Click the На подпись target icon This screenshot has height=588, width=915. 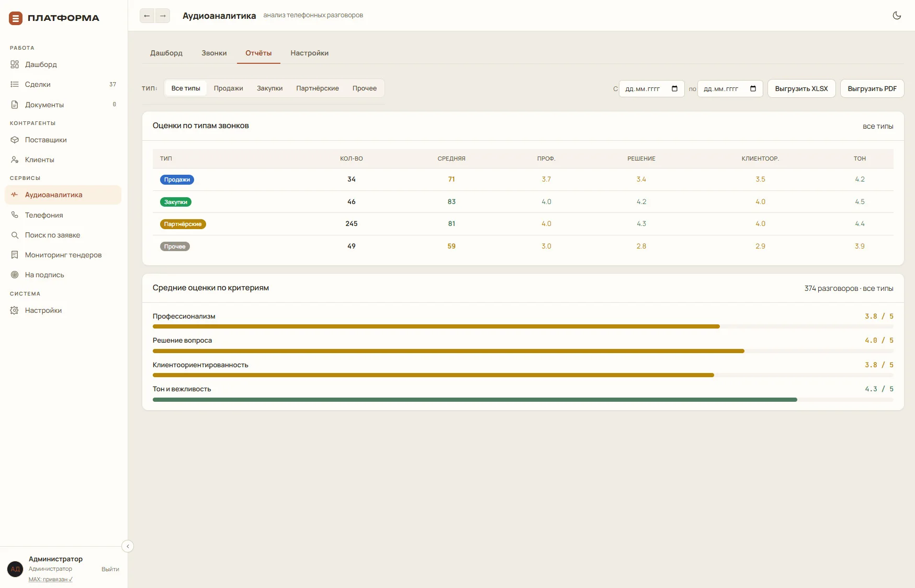tap(15, 275)
